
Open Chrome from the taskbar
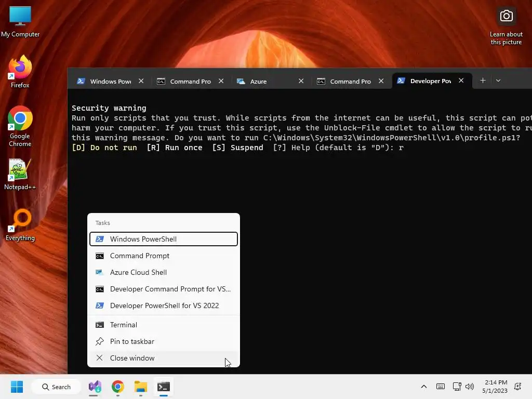pyautogui.click(x=118, y=387)
